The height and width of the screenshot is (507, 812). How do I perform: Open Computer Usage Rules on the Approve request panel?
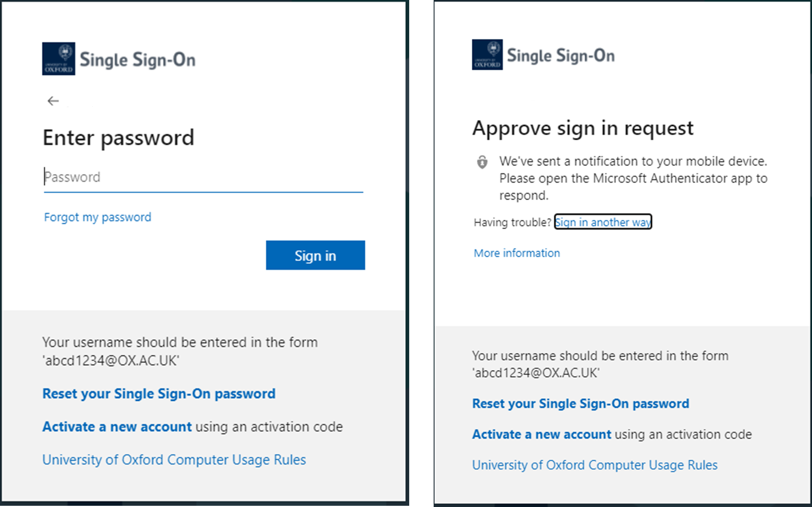click(594, 465)
